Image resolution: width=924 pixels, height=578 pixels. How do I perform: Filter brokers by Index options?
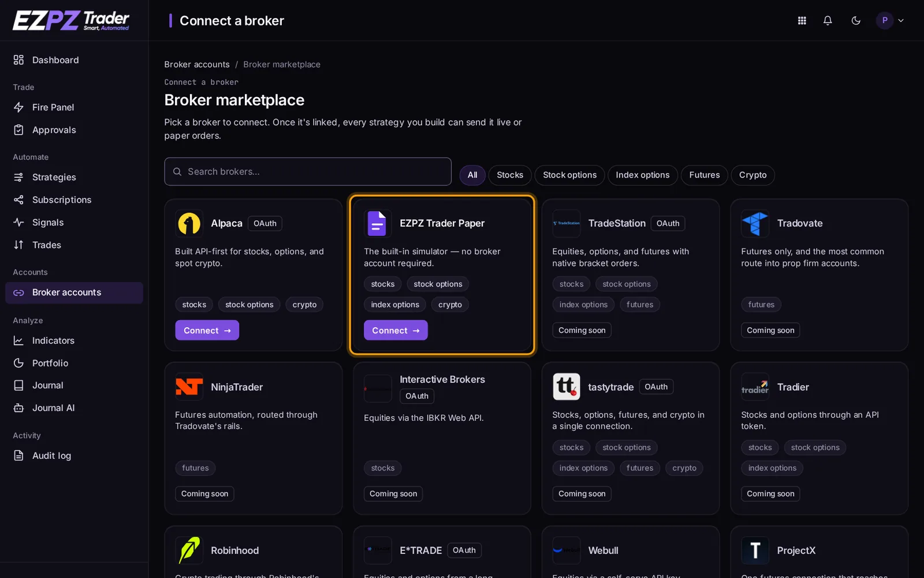pyautogui.click(x=643, y=175)
